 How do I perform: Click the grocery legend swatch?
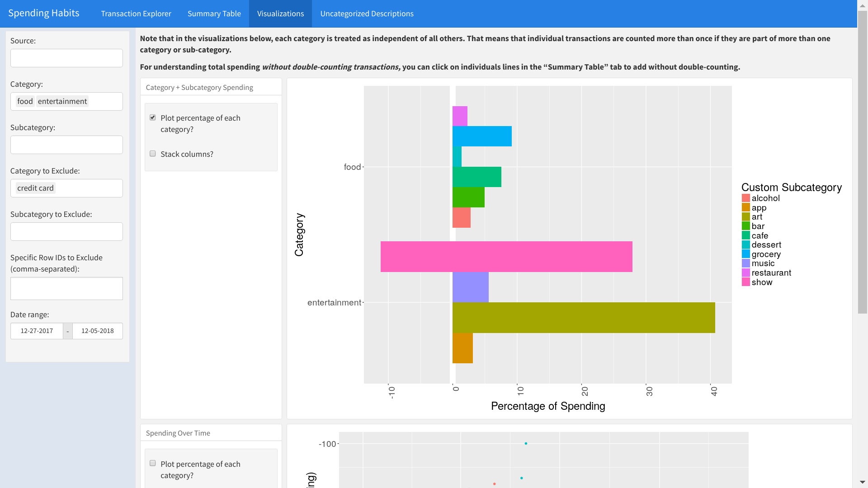point(746,254)
